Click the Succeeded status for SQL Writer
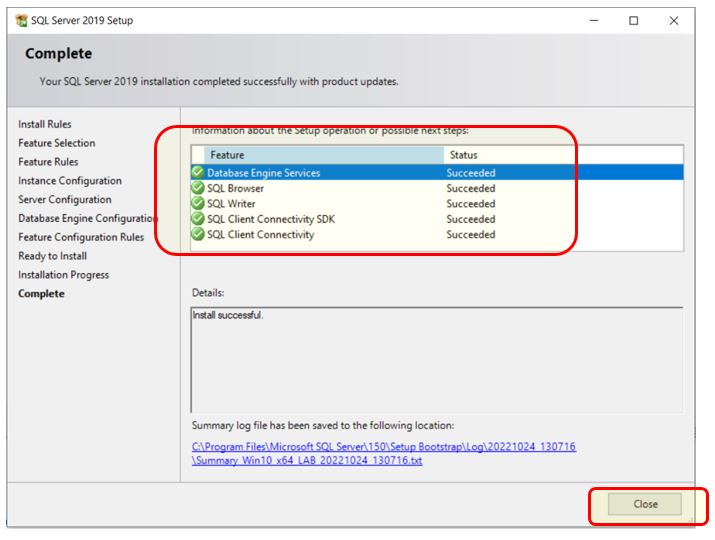This screenshot has width=715, height=540. coord(471,204)
